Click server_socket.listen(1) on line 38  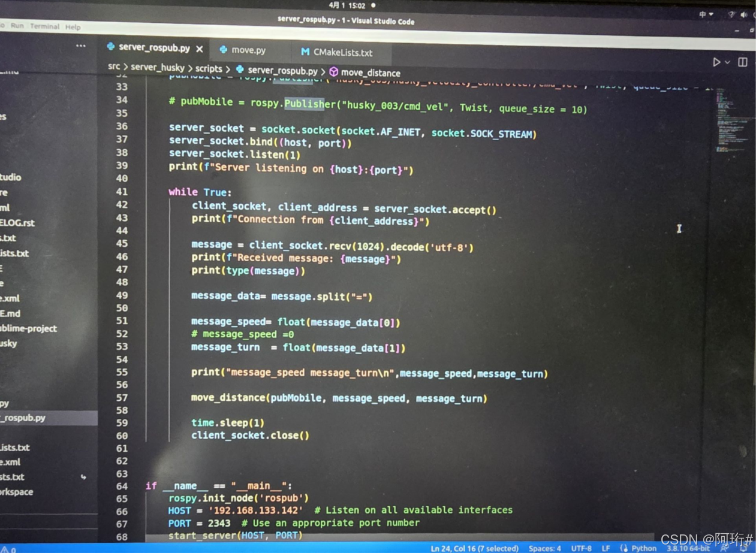pyautogui.click(x=234, y=155)
